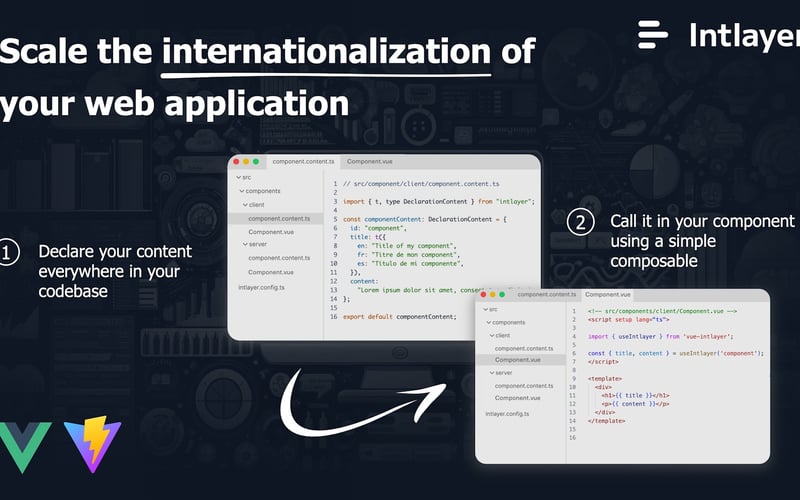
Task: Click the es: "Titulo de mi componente" line
Action: tap(410, 264)
